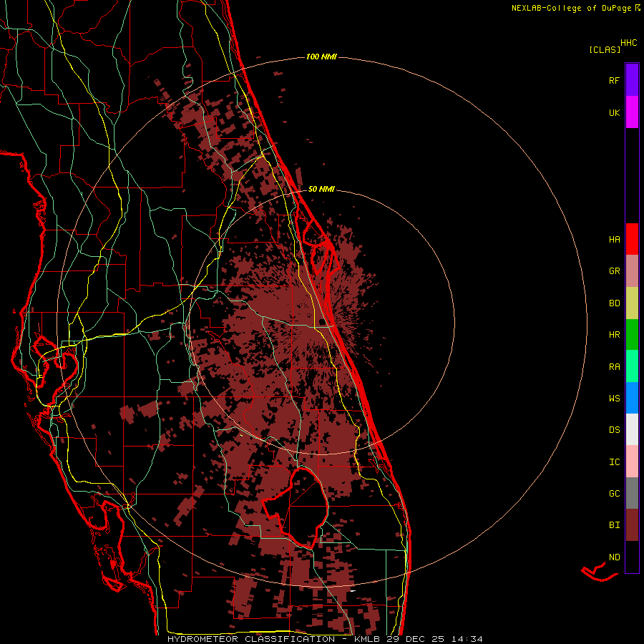Image resolution: width=644 pixels, height=644 pixels.
Task: Choose the WS blue legend swatch
Action: pos(632,398)
